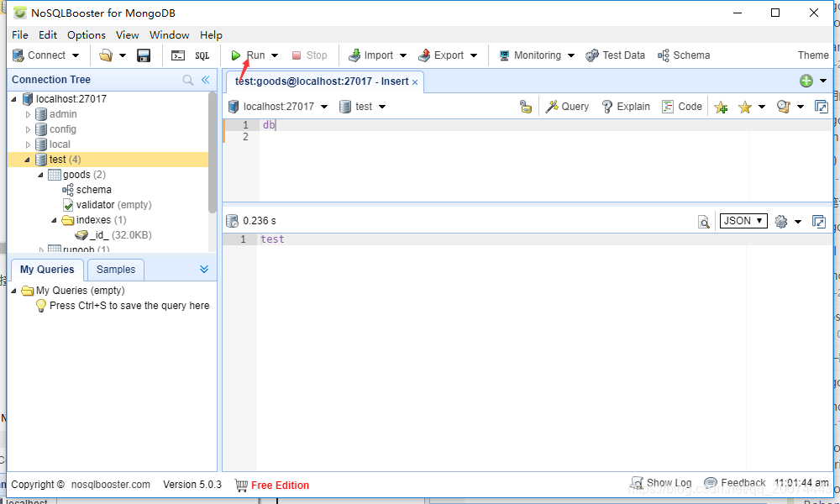Collapse the Connection Tree panel chevrons
This screenshot has width=840, height=504.
[205, 80]
